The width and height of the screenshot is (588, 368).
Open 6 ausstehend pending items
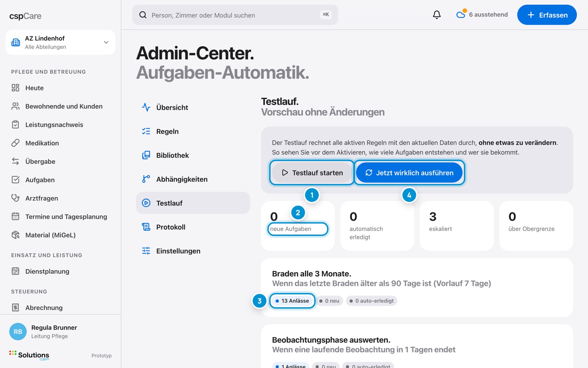coord(482,15)
